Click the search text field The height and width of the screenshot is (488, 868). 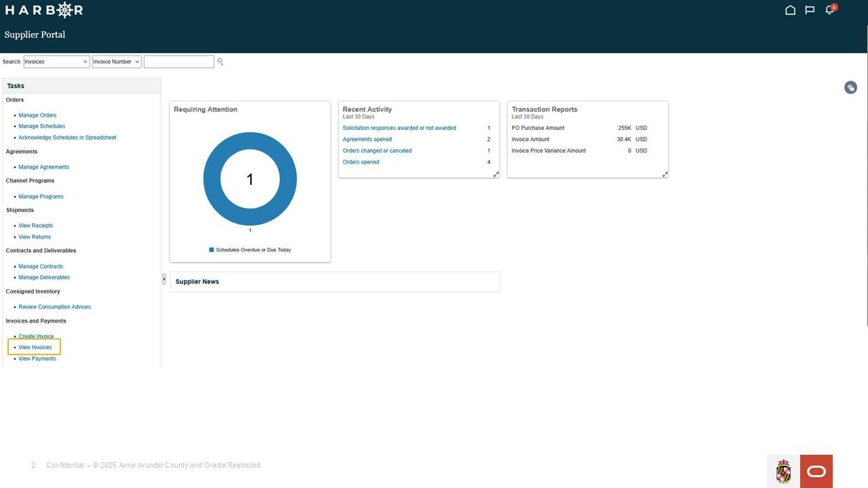(x=179, y=62)
